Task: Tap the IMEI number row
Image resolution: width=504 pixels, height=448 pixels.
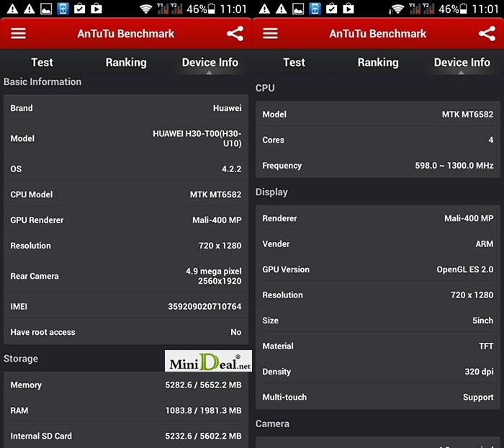Action: (126, 307)
